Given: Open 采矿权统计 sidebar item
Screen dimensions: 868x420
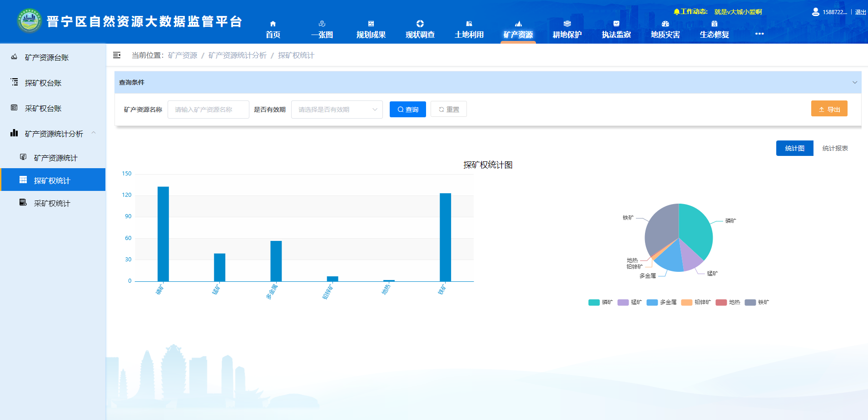Looking at the screenshot, I should point(53,203).
